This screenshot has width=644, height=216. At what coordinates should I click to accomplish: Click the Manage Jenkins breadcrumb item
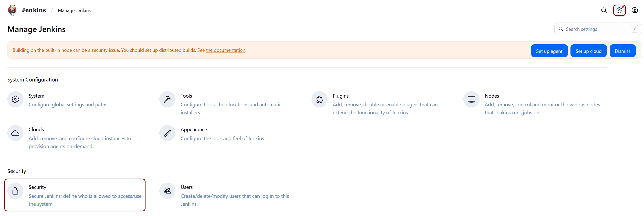coord(74,11)
